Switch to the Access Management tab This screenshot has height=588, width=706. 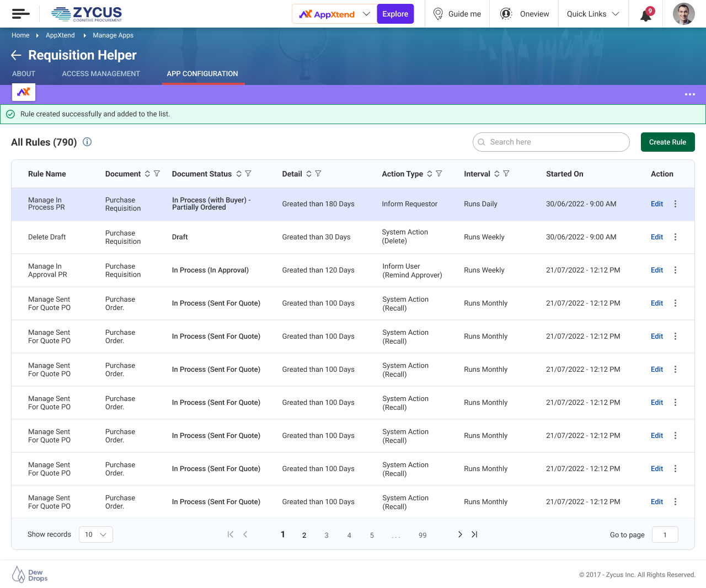point(101,73)
